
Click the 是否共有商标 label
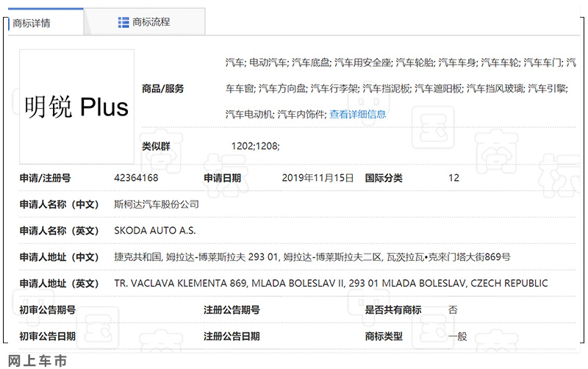click(393, 309)
